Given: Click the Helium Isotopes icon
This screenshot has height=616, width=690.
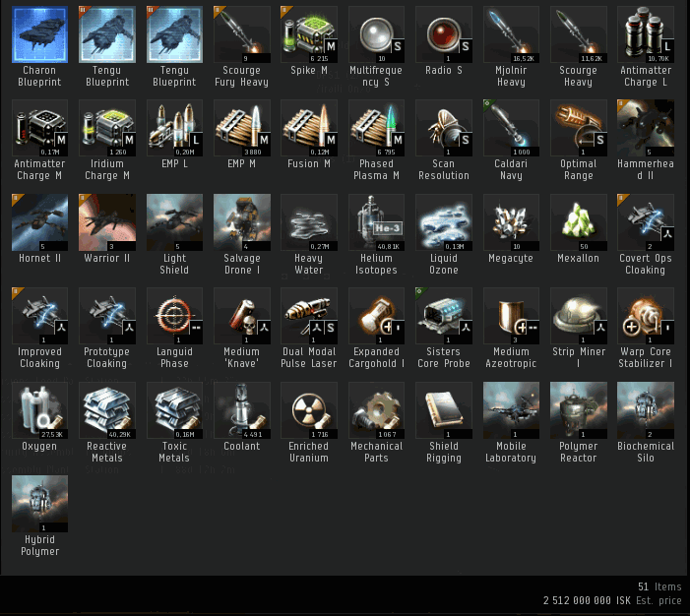Looking at the screenshot, I should pyautogui.click(x=376, y=222).
